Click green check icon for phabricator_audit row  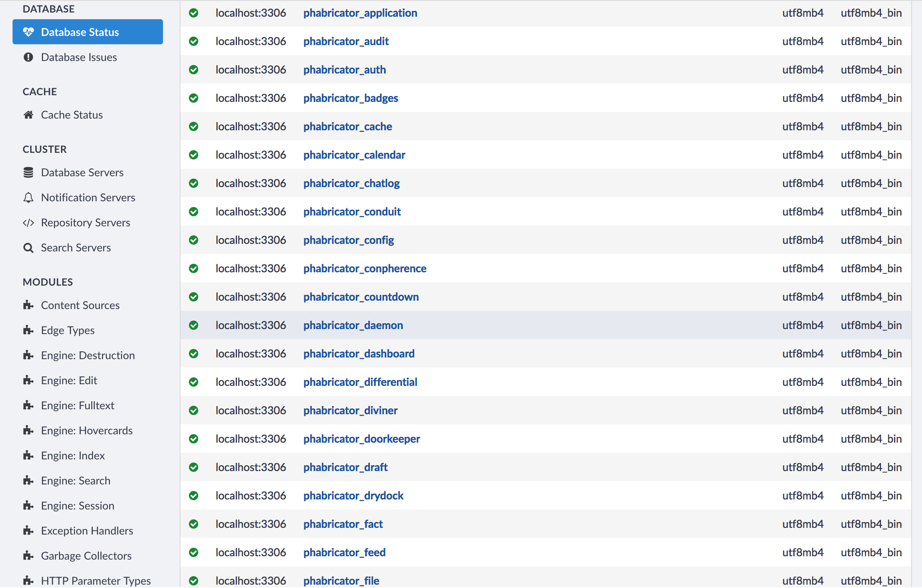[194, 41]
